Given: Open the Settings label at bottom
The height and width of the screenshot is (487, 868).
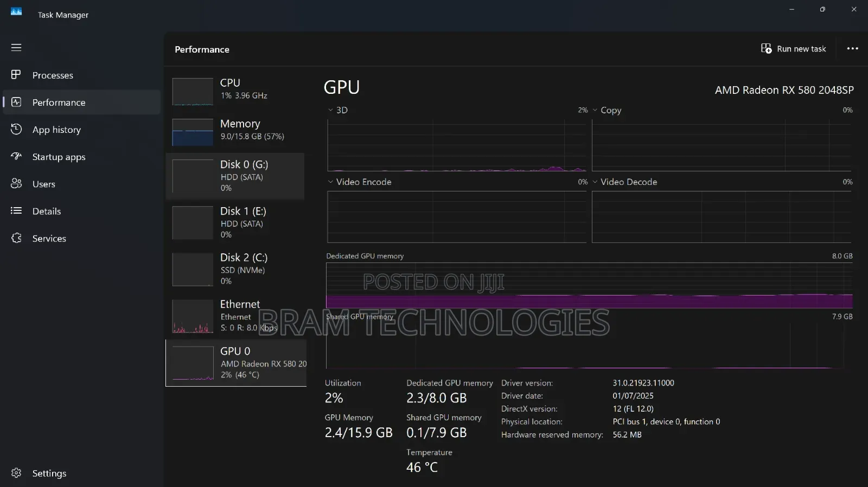Looking at the screenshot, I should pyautogui.click(x=49, y=473).
